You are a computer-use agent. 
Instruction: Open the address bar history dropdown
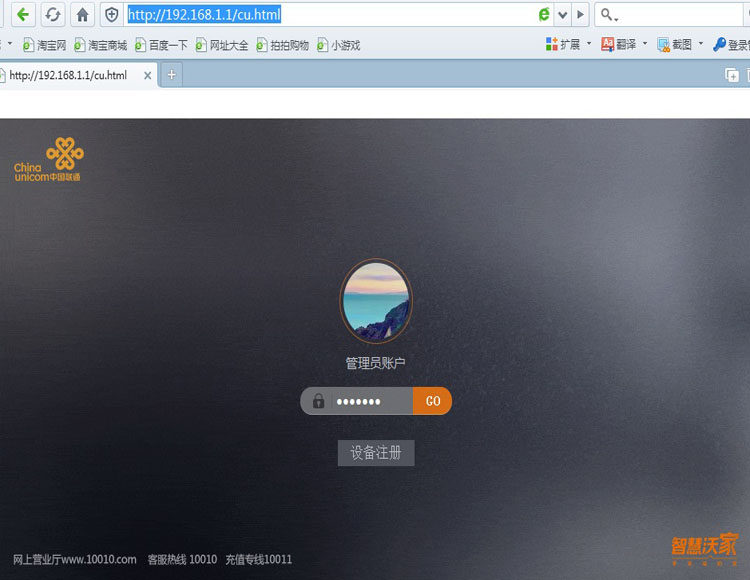562,15
